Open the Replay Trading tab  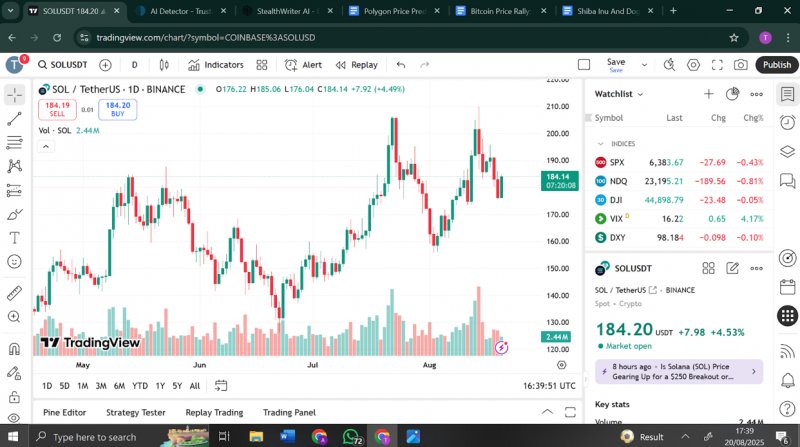point(214,412)
